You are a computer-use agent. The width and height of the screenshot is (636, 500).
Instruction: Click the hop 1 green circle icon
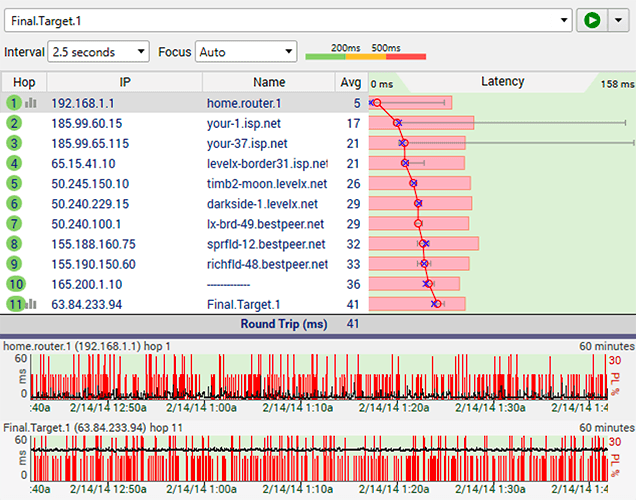(14, 102)
